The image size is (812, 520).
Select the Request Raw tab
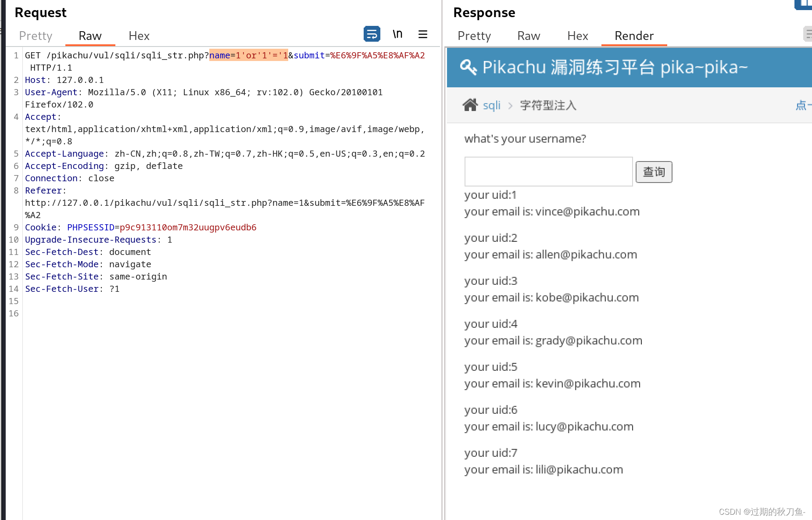[x=90, y=36]
